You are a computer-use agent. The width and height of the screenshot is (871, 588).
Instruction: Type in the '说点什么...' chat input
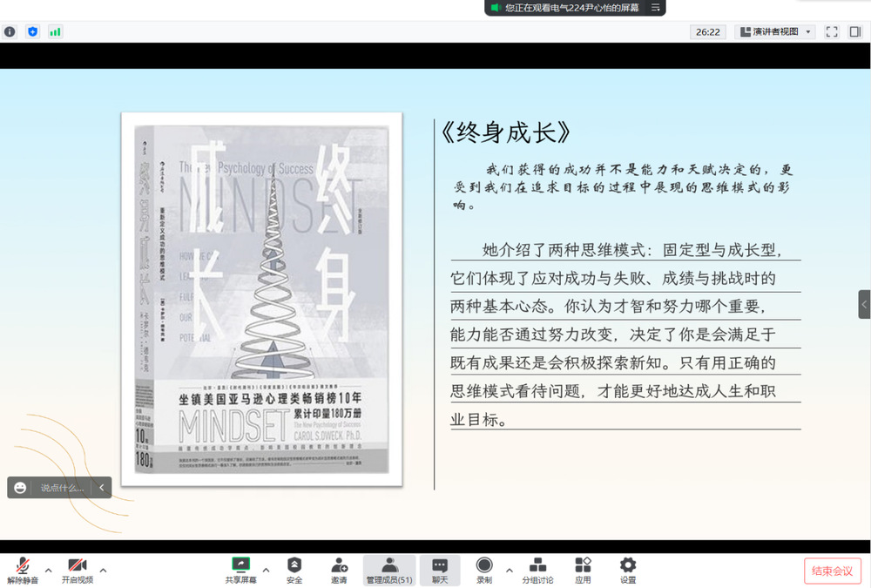click(x=63, y=488)
